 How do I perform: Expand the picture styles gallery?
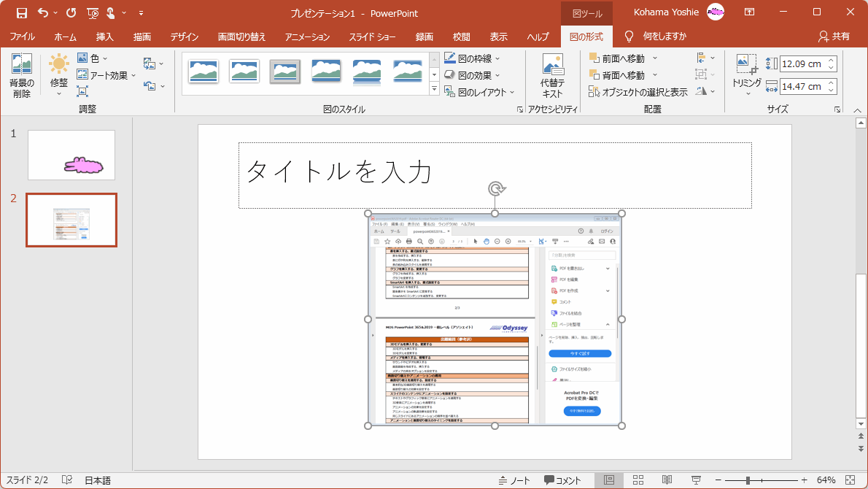click(x=434, y=90)
